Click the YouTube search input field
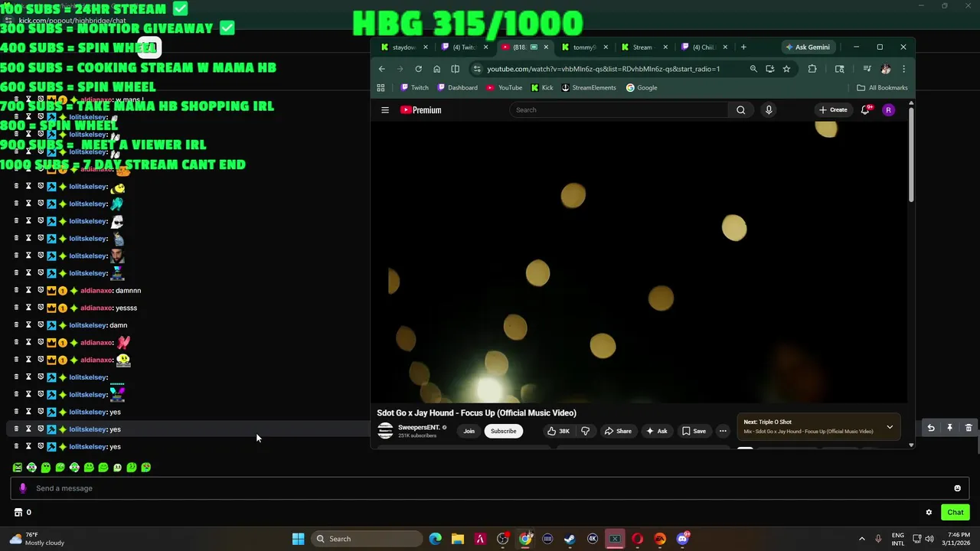Viewport: 980px width, 551px height. pyautogui.click(x=619, y=110)
